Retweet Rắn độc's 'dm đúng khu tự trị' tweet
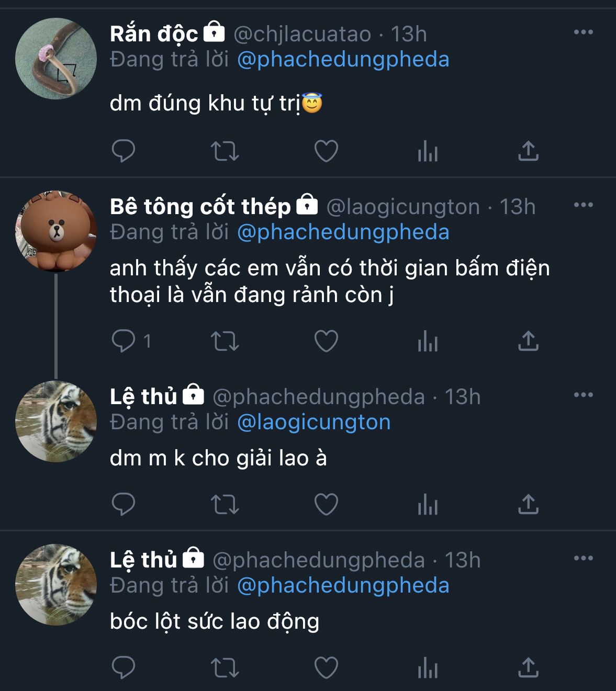The width and height of the screenshot is (616, 691). [225, 151]
